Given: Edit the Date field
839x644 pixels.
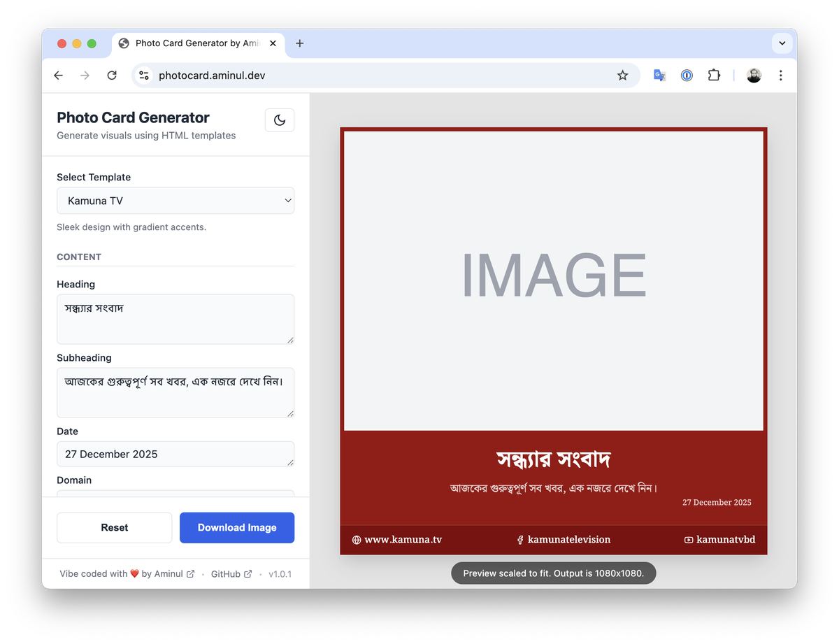Looking at the screenshot, I should tap(175, 454).
